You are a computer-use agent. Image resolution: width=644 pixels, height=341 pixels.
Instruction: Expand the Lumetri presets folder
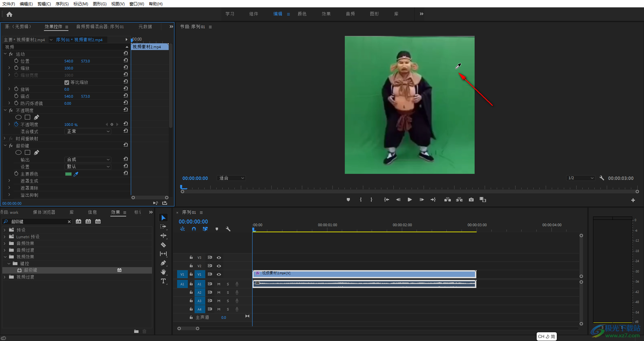click(5, 237)
